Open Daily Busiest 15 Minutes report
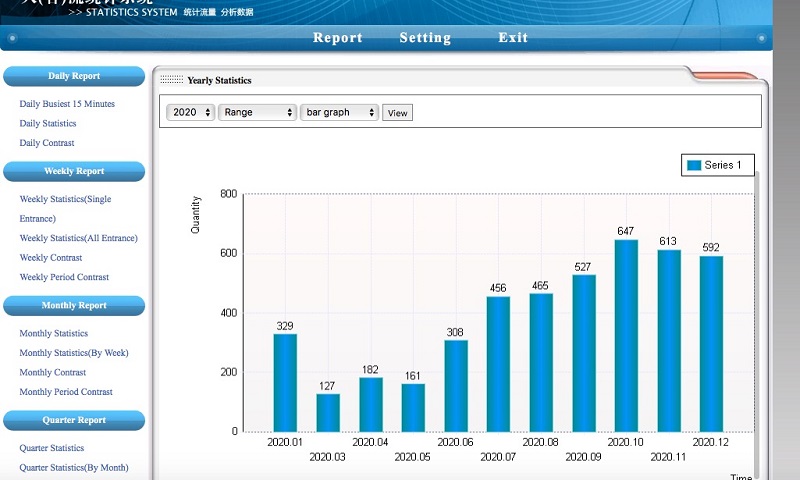Screen dimensions: 800x480 [67, 104]
